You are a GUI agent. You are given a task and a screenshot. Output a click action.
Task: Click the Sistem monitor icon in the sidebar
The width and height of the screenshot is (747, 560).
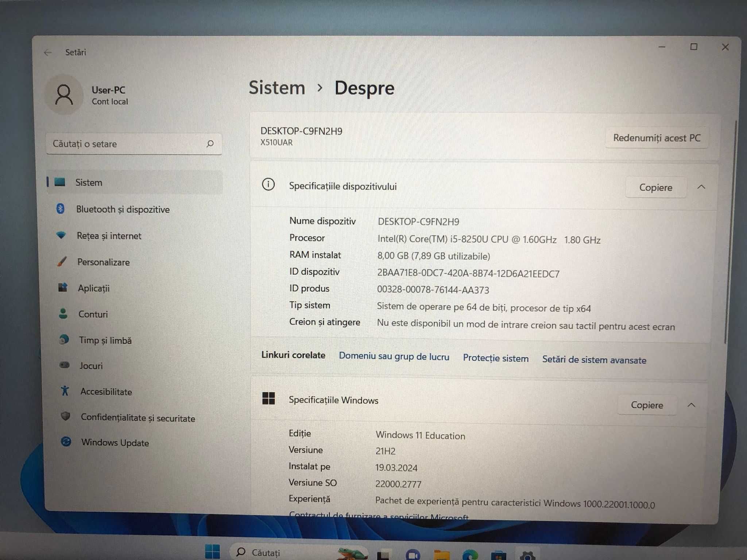[60, 182]
